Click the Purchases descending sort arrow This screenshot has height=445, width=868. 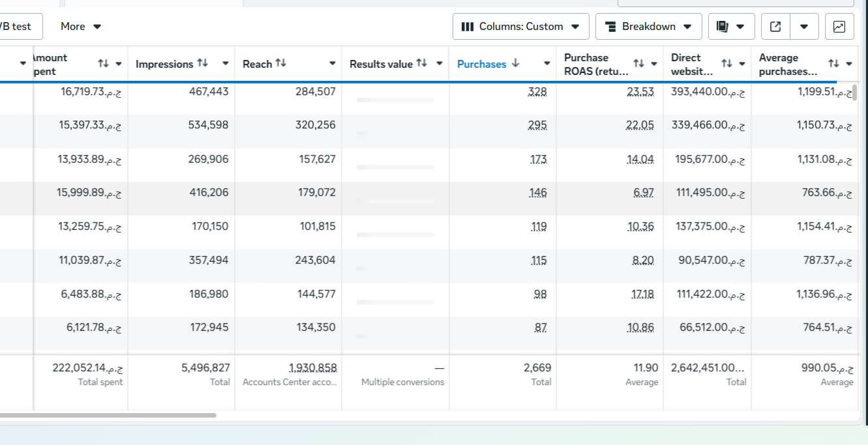(515, 63)
